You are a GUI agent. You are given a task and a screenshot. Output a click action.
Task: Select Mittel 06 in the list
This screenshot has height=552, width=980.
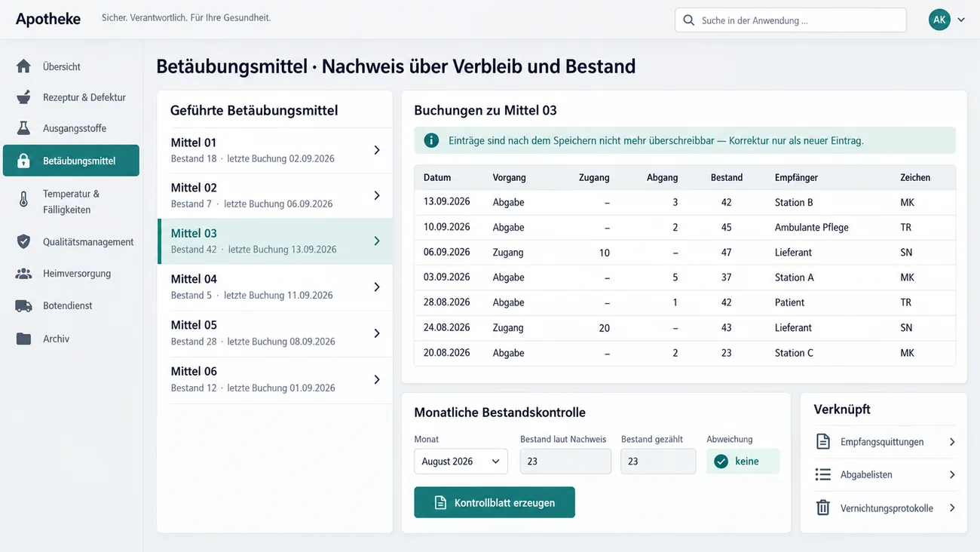pos(275,379)
